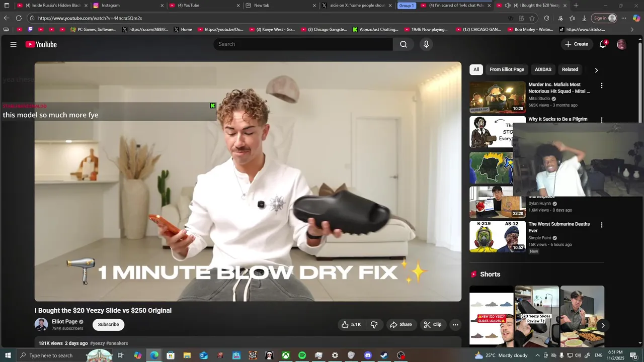Show hidden system tray icons chevron

point(537,355)
